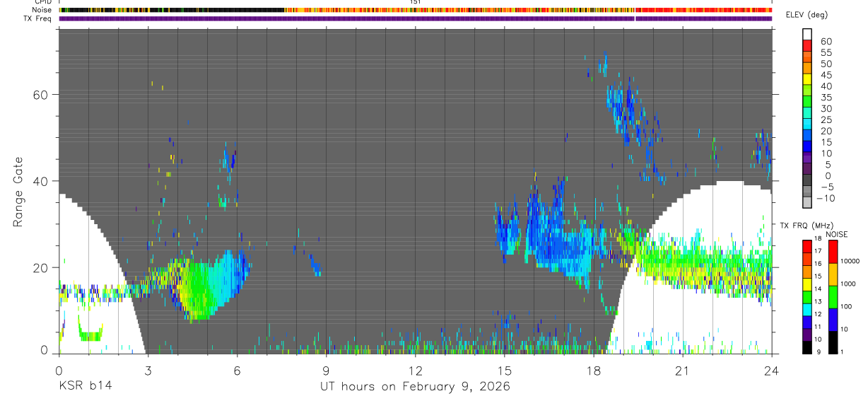
Task: Pick the black TX FRQ segment between 9 and 10
Action: tap(807, 346)
